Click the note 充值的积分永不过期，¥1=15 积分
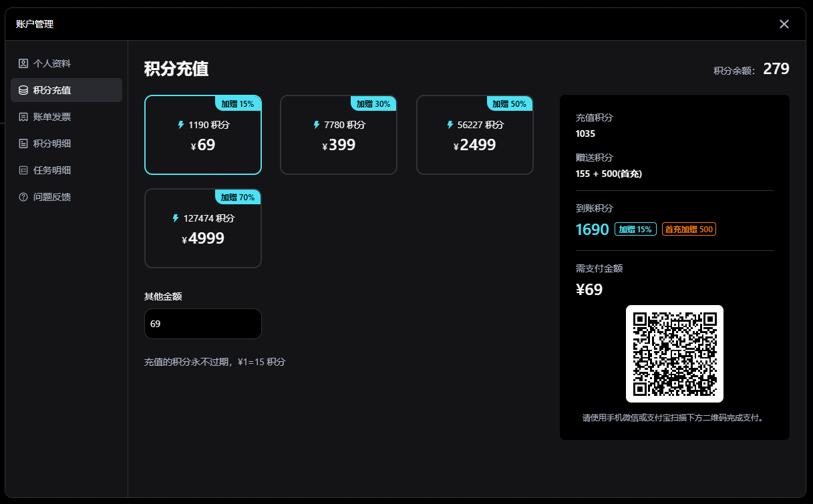813x504 pixels. coord(215,362)
